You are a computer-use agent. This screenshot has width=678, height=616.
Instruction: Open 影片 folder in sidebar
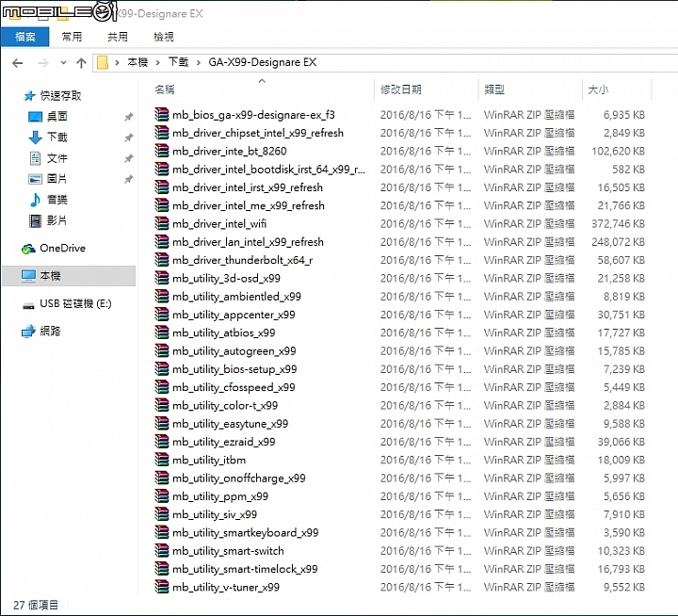[57, 220]
